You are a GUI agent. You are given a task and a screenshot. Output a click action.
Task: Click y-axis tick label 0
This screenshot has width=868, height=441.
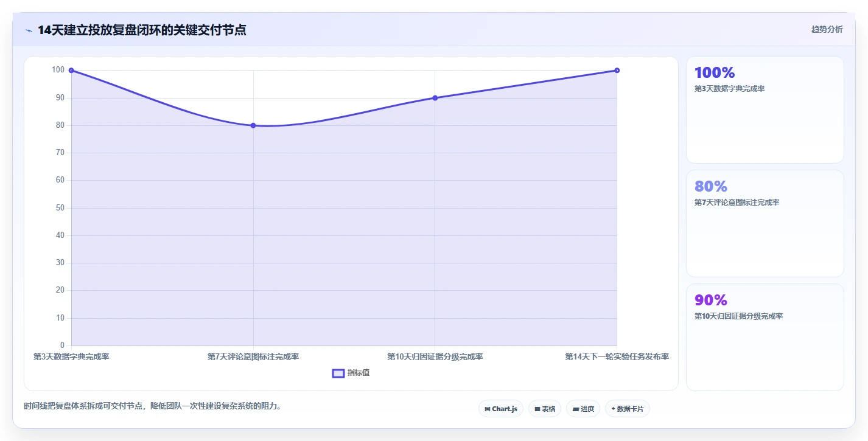click(63, 346)
